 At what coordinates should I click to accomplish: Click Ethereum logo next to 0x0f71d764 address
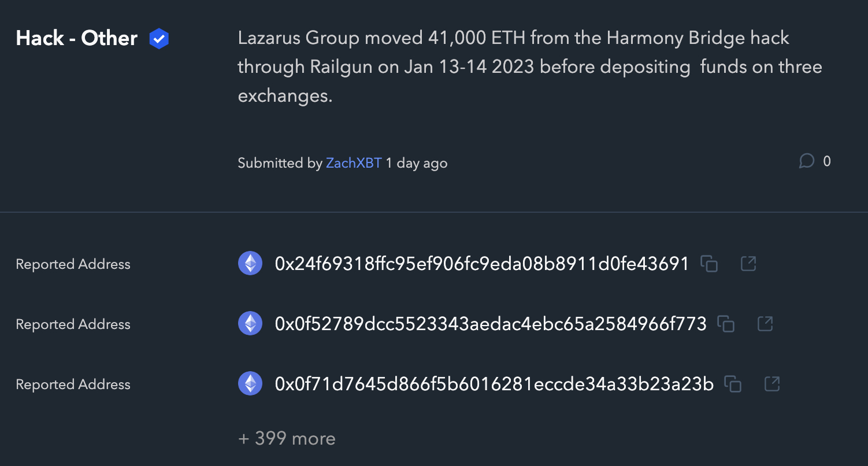click(x=250, y=384)
